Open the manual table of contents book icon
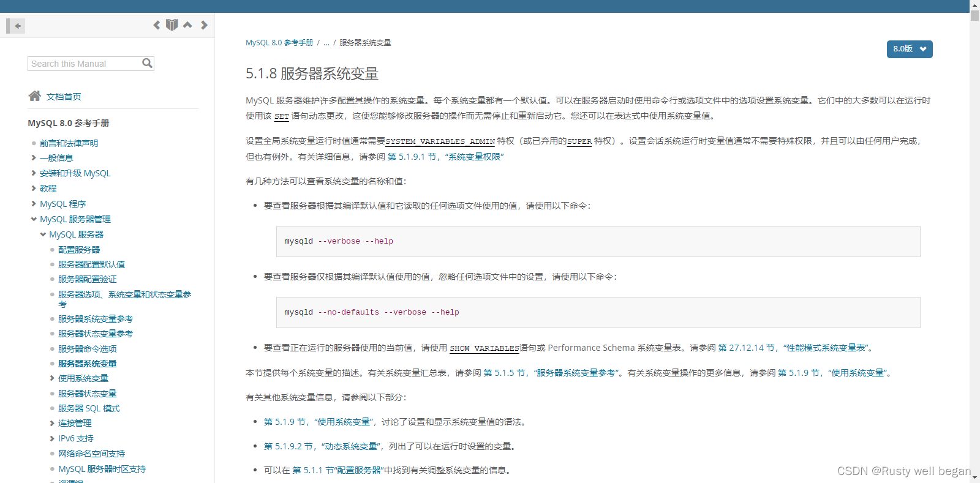Screen dimensions: 980x483 coord(172,24)
